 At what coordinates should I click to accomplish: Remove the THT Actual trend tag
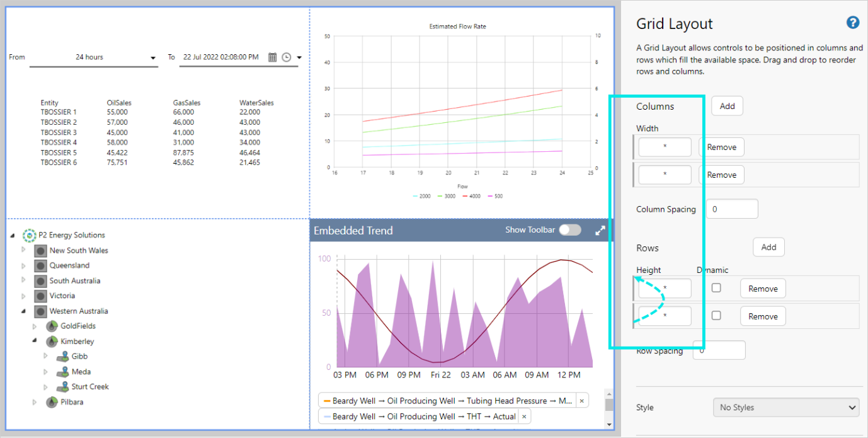pyautogui.click(x=524, y=417)
